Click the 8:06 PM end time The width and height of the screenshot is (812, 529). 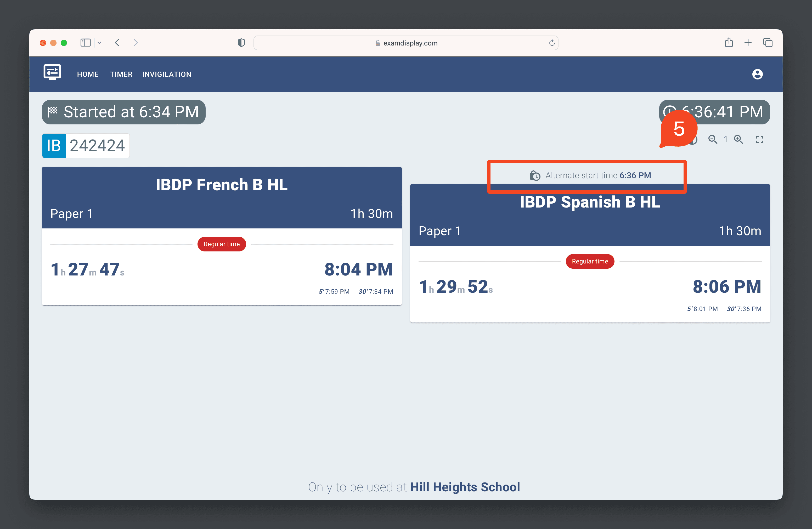point(727,287)
